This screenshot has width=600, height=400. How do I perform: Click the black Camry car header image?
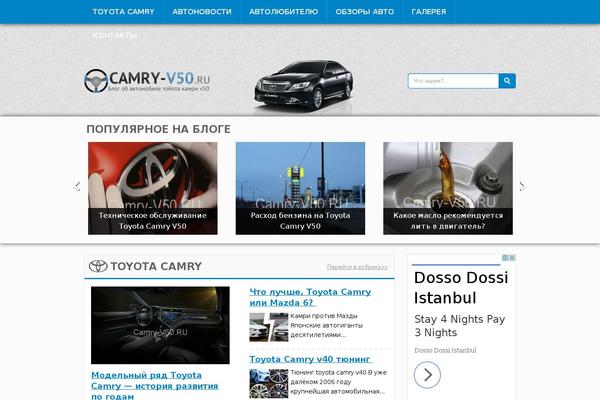(304, 87)
